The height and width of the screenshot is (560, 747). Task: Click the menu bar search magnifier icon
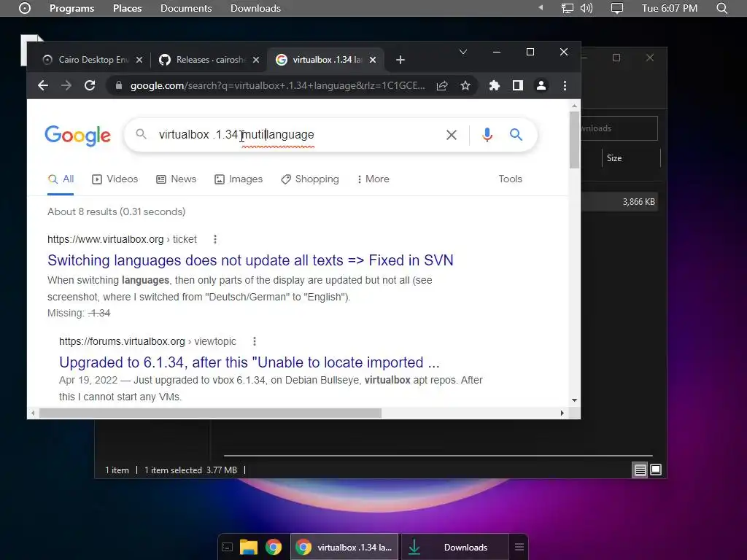[x=721, y=8]
